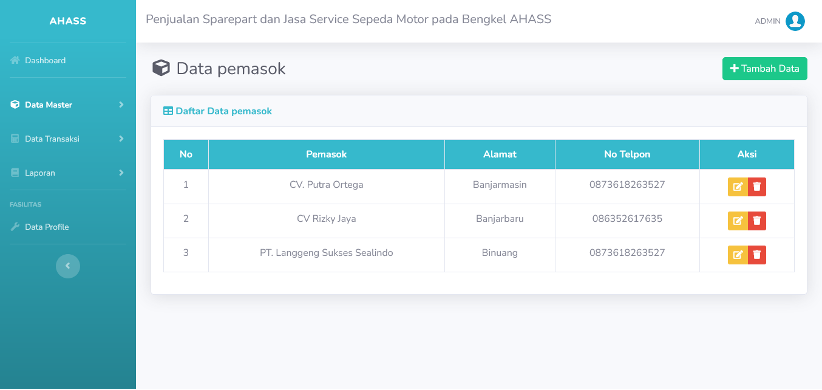Viewport: 822px width, 390px height.
Task: Edit the CV Rizky Jaya supplier row
Action: 738,221
